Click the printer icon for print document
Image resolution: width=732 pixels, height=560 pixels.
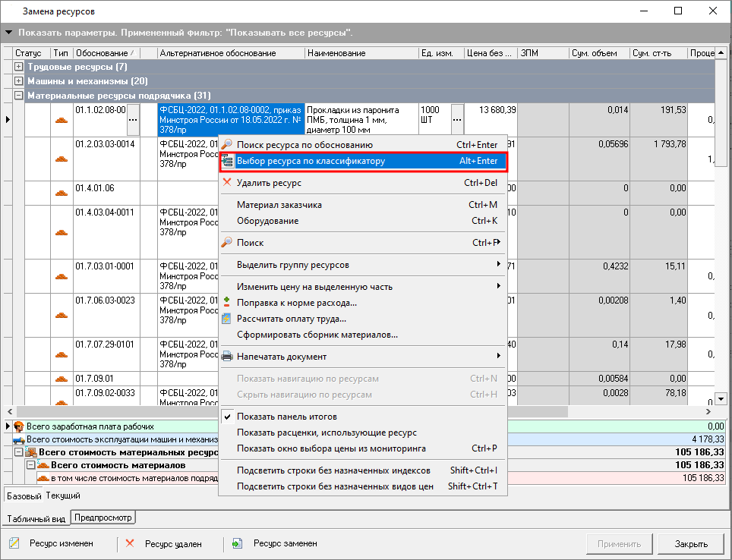coord(226,356)
